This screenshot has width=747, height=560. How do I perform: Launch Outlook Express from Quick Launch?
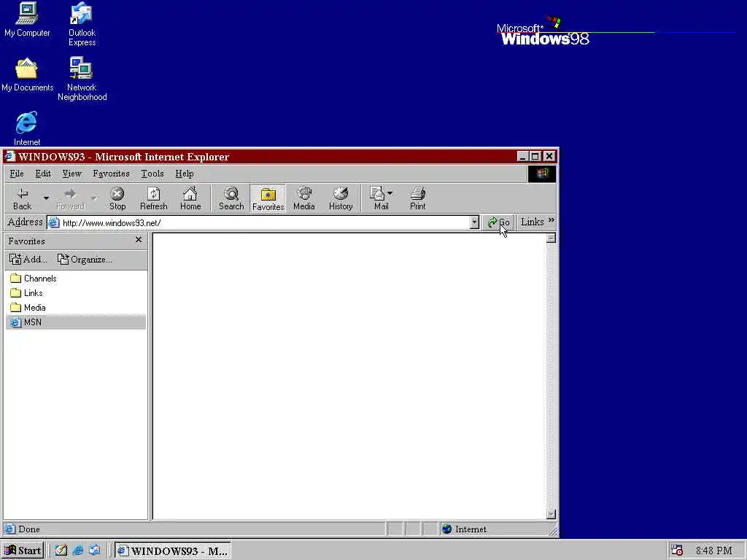[x=94, y=551]
